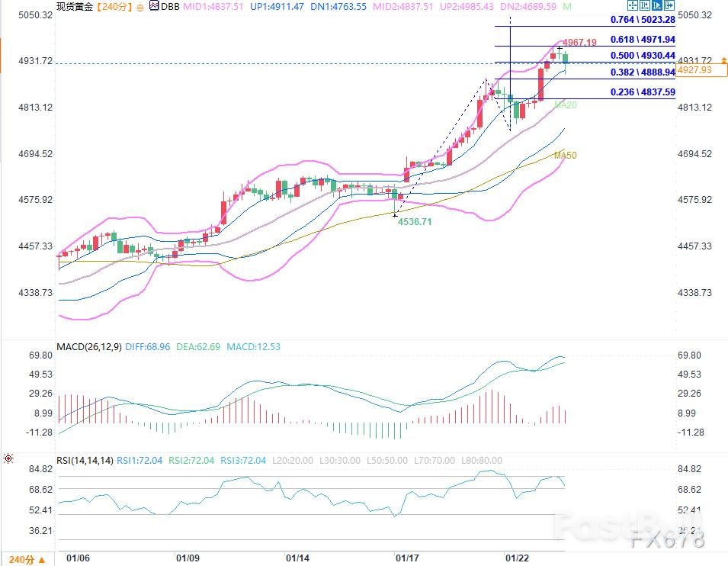Click the red sun icon beside RSI

click(x=8, y=459)
